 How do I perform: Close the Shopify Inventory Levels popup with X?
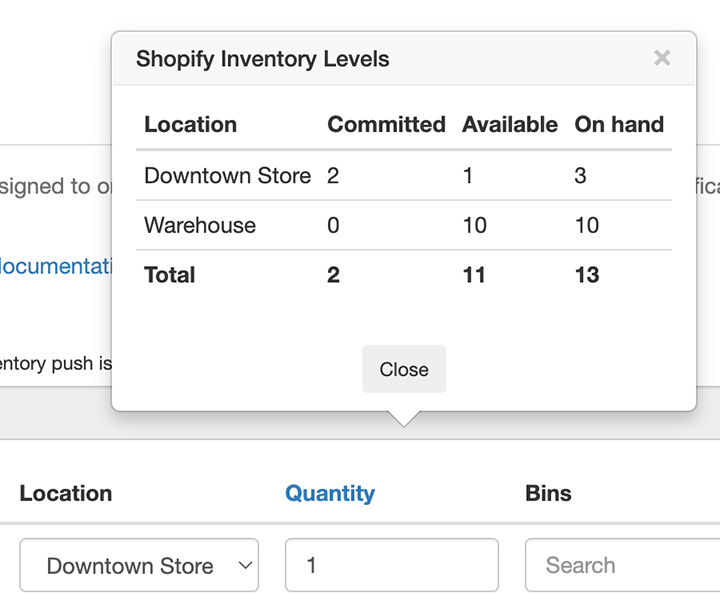662,58
